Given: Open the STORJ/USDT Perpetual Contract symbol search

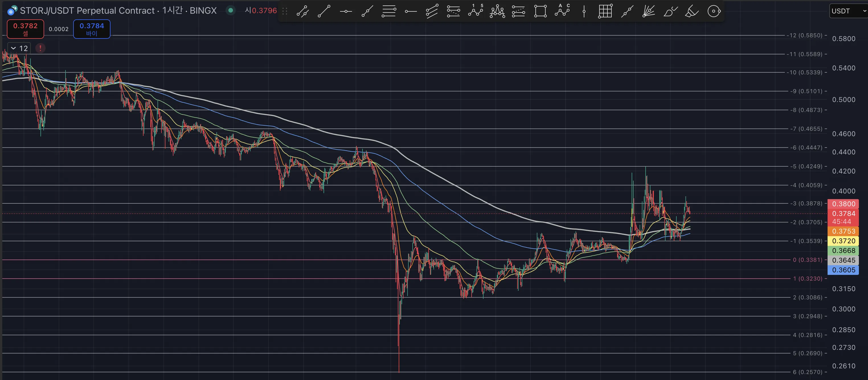Looking at the screenshot, I should tap(87, 11).
